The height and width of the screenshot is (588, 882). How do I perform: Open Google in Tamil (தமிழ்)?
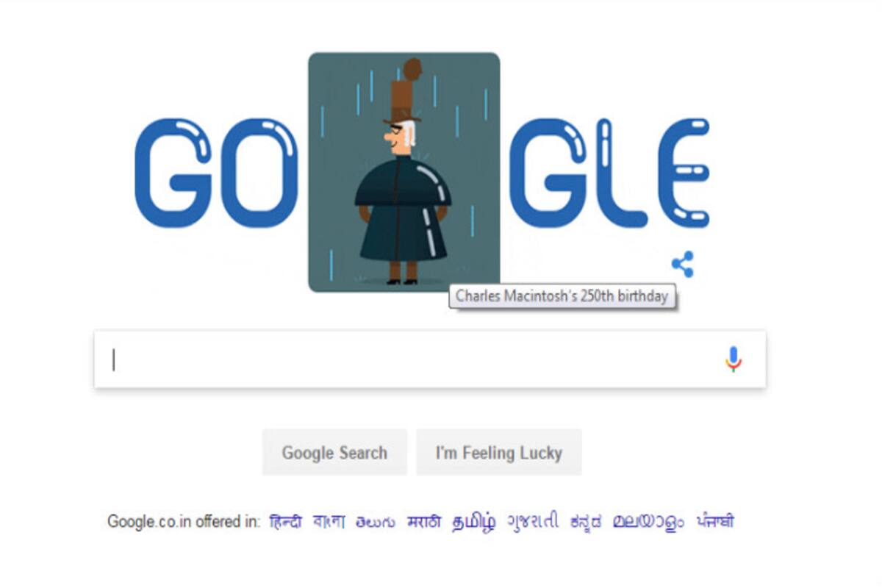coord(473,522)
